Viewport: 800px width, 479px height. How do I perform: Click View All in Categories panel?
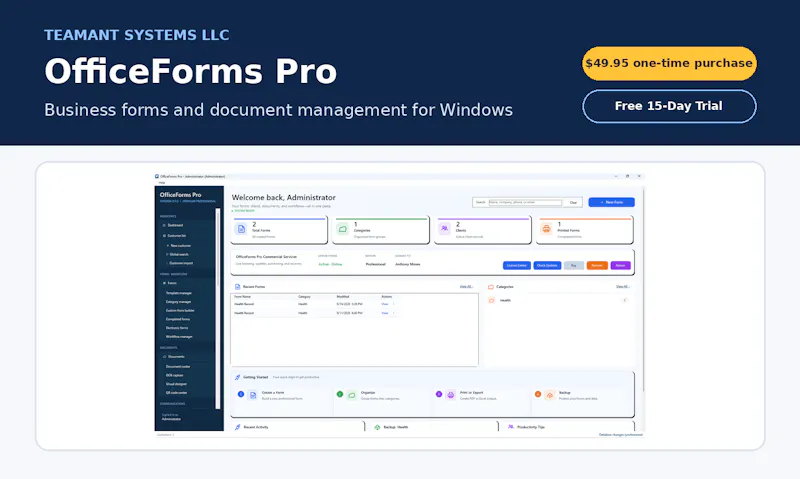(622, 287)
